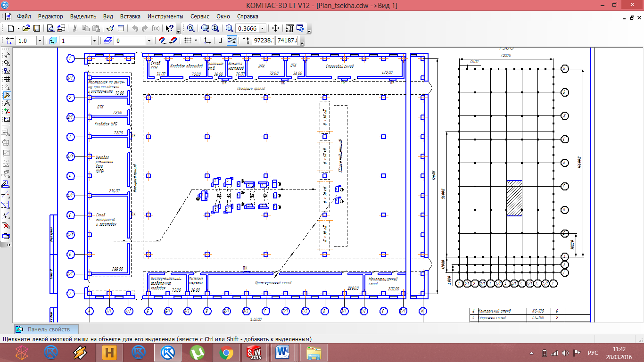
Task: Open the layer dropdown showing 0
Action: (x=149, y=41)
